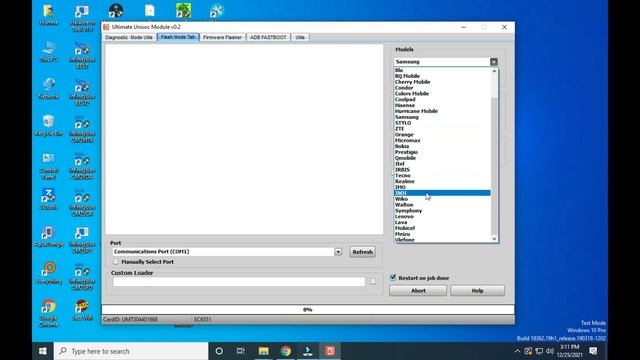Select the Samsung entry in the open list
This screenshot has height=360, width=640.
(442, 117)
